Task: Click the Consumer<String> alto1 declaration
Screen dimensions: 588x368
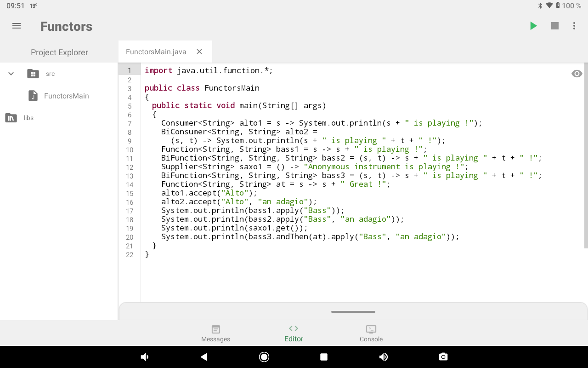Action: [322, 123]
